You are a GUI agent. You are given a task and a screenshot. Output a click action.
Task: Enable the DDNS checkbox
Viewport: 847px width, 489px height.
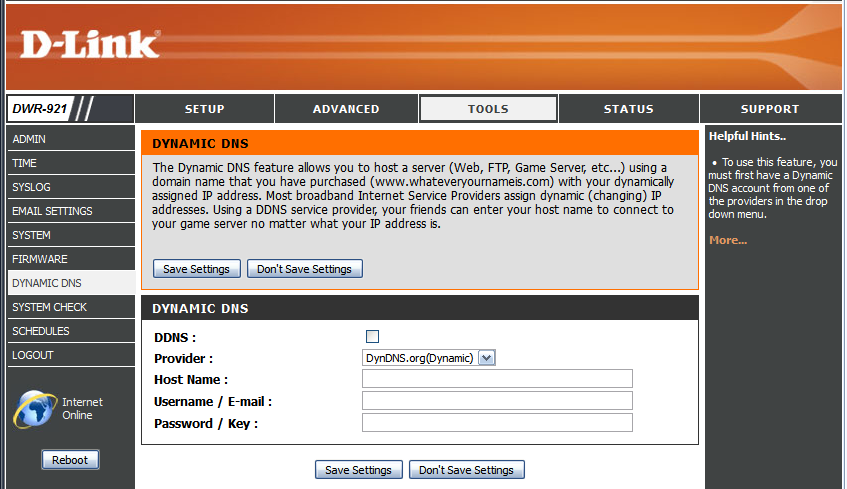click(372, 337)
